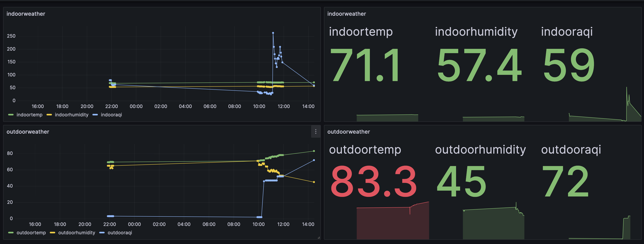Toggle indoortemp series in graph legend

tap(29, 115)
